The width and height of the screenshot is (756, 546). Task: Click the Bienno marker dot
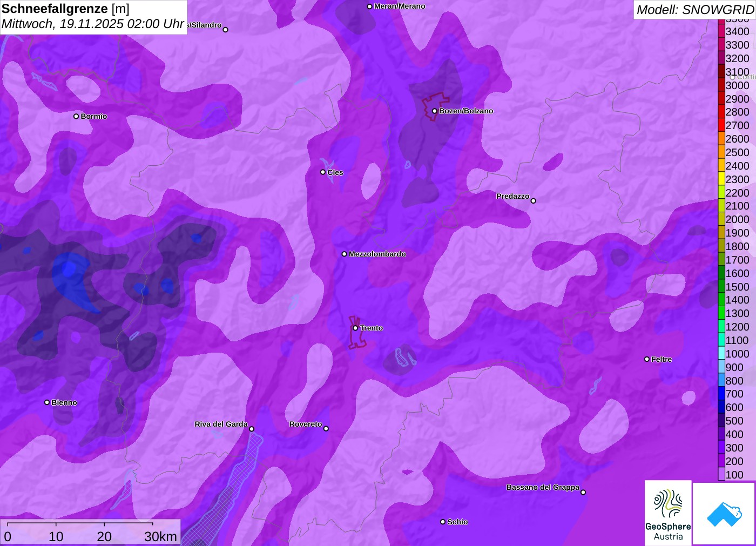47,402
